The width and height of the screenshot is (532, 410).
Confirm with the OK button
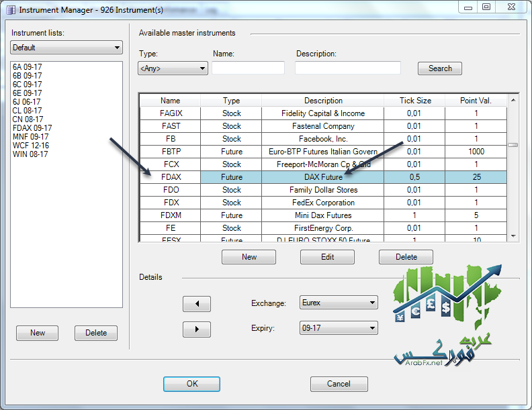coord(191,384)
